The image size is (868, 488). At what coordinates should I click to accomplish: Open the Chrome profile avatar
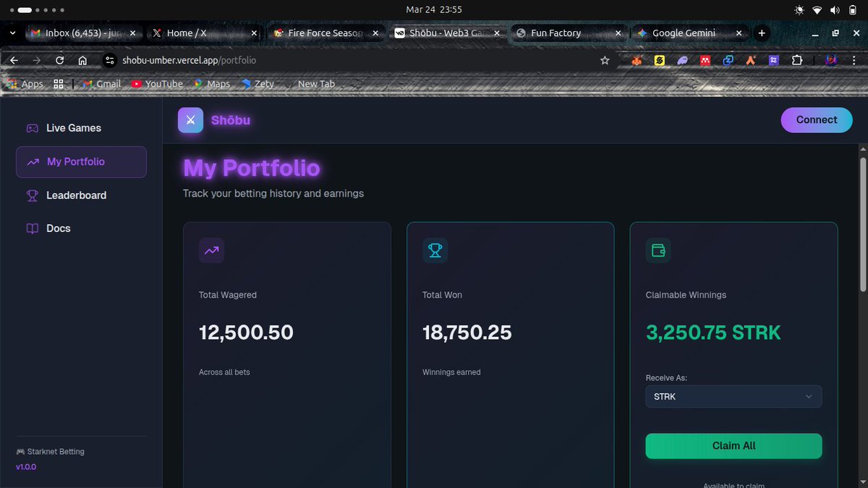(831, 61)
